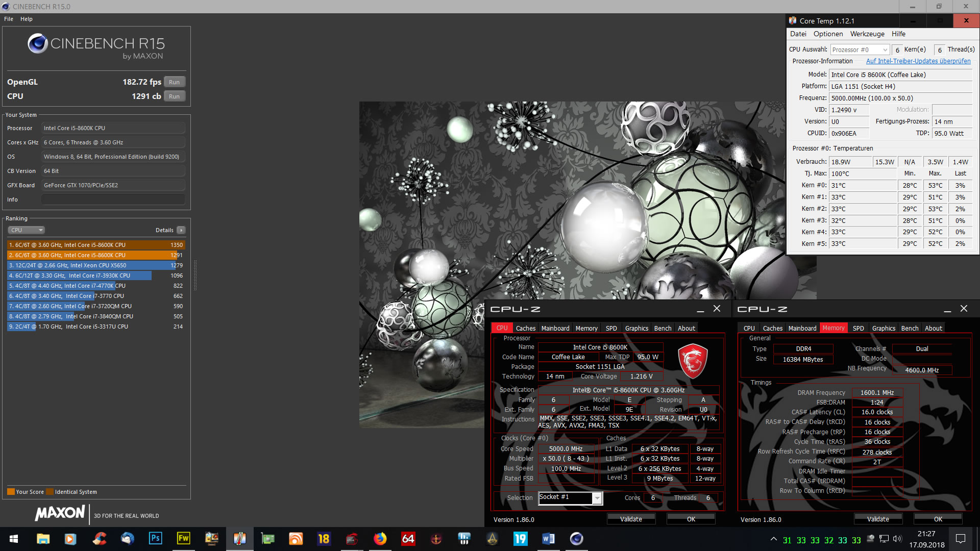The width and height of the screenshot is (980, 551).
Task: Open Microsoft Word from the taskbar
Action: (548, 539)
